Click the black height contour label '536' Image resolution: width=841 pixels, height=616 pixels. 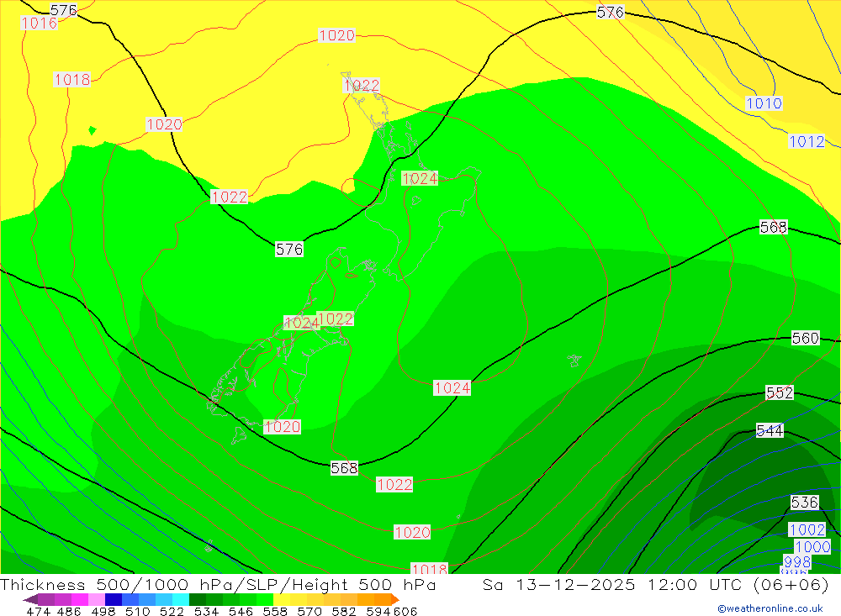click(805, 503)
